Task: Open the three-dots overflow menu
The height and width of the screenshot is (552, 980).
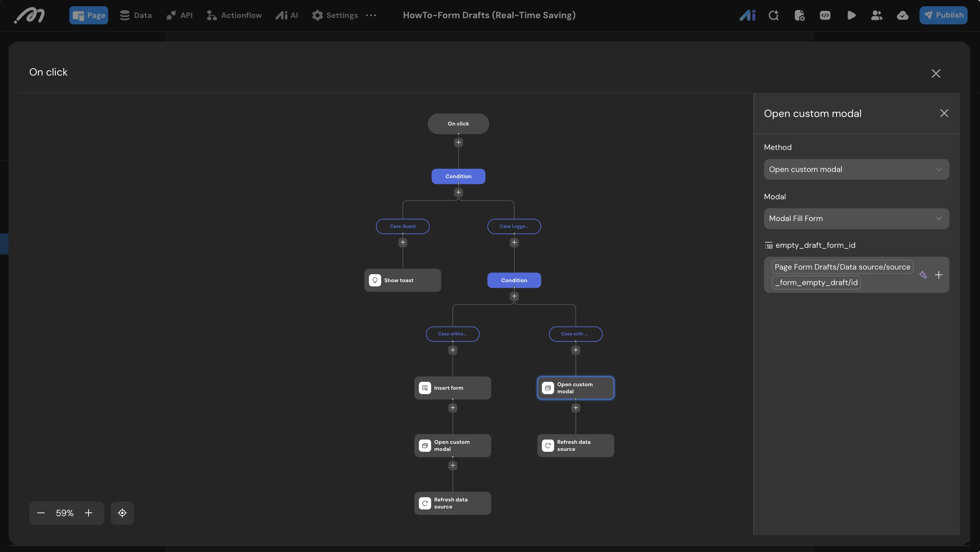Action: click(x=371, y=15)
